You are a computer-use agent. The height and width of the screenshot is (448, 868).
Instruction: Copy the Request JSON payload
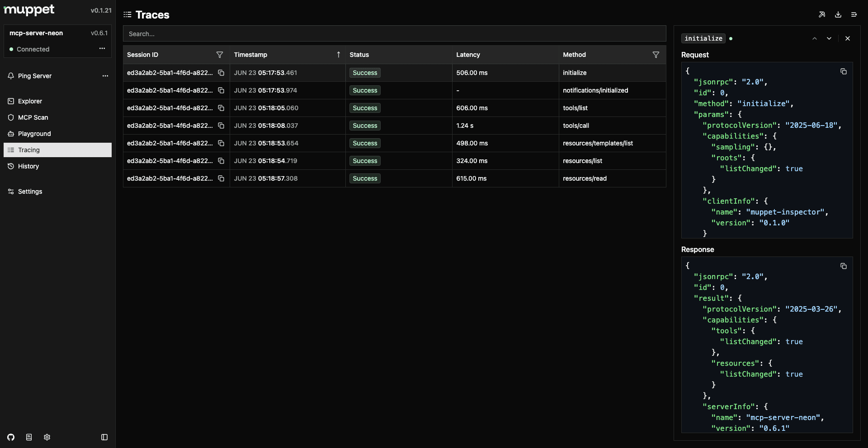[x=844, y=71]
